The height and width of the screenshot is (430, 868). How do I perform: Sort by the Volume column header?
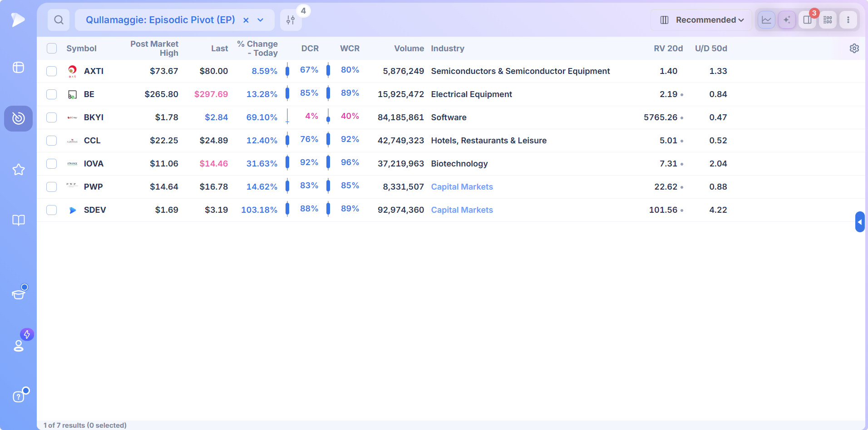click(409, 49)
